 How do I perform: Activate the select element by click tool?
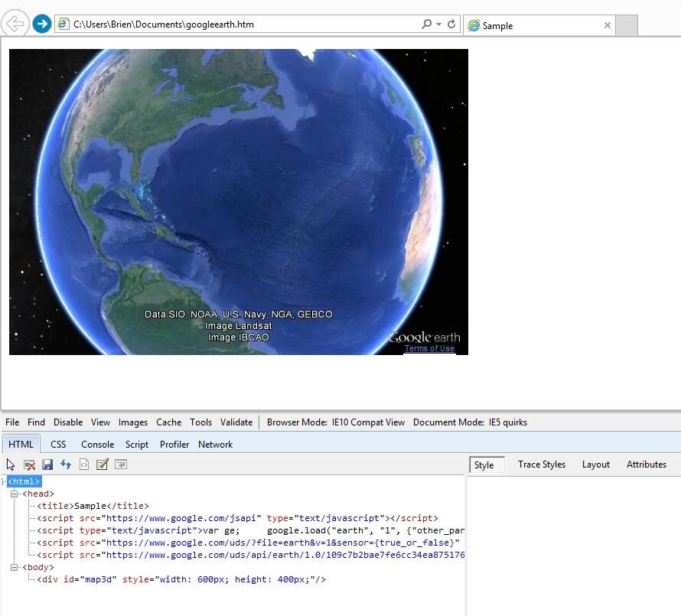tap(10, 464)
